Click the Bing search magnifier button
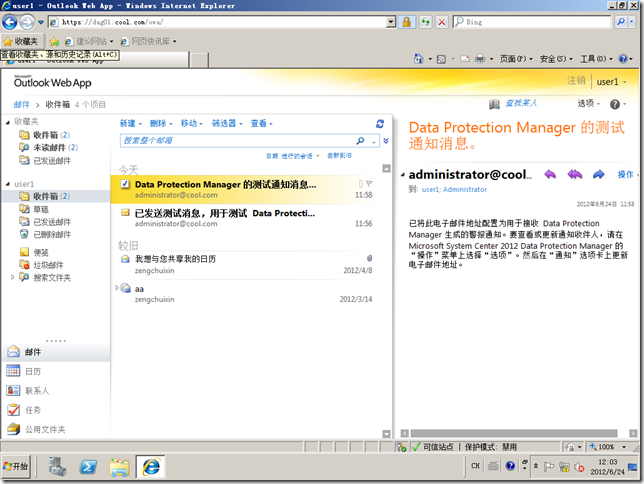644x484 pixels. point(621,22)
